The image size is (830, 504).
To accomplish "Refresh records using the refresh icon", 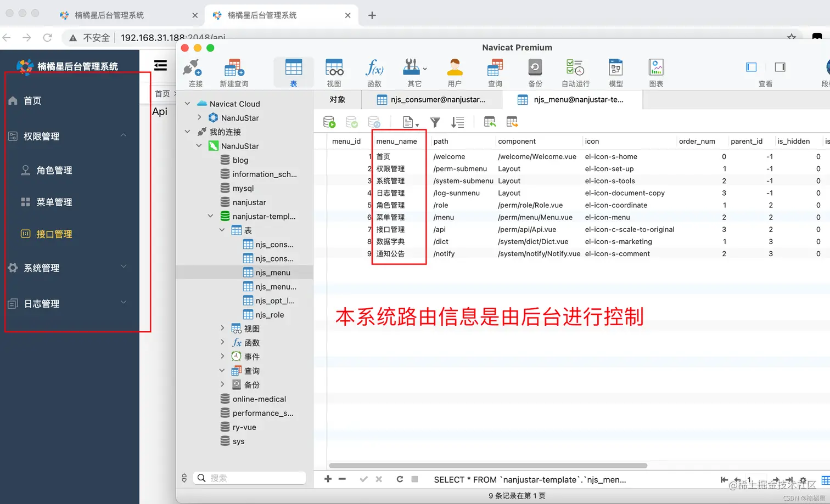I will [400, 479].
